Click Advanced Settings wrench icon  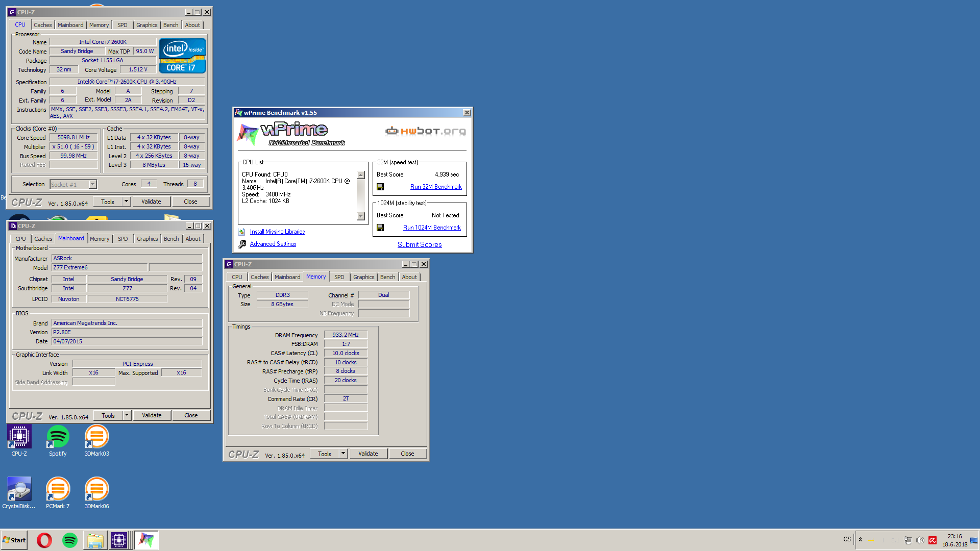(242, 244)
